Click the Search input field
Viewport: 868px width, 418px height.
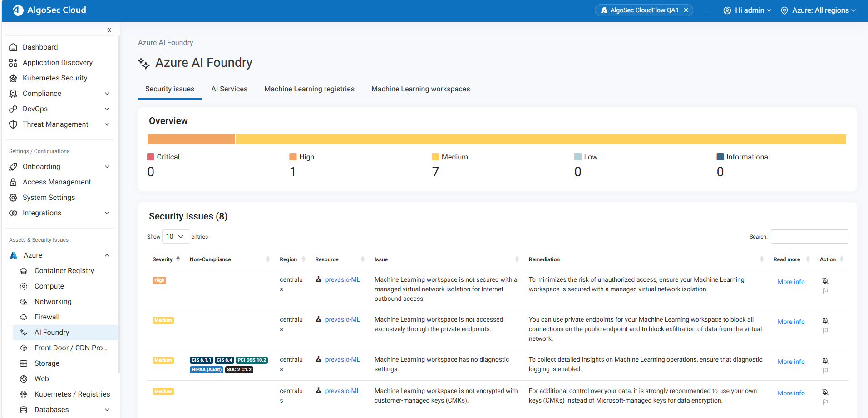coord(809,237)
